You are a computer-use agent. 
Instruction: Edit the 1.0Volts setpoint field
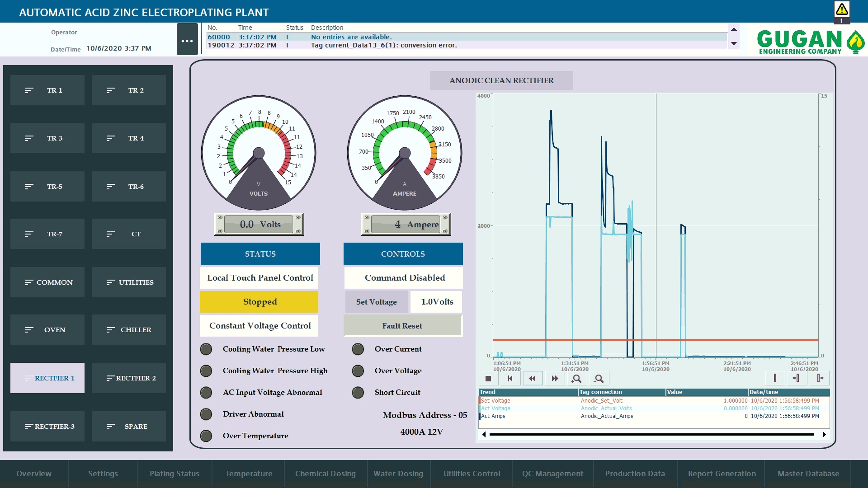[x=437, y=302]
